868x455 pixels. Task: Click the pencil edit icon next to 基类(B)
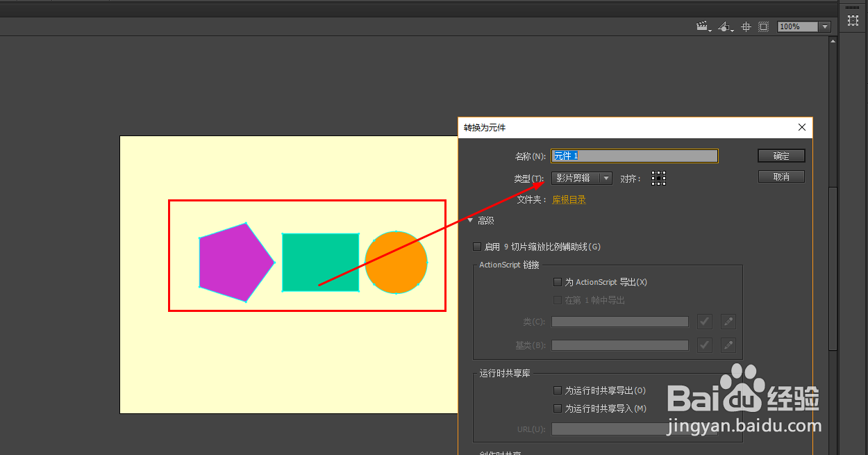coord(728,345)
